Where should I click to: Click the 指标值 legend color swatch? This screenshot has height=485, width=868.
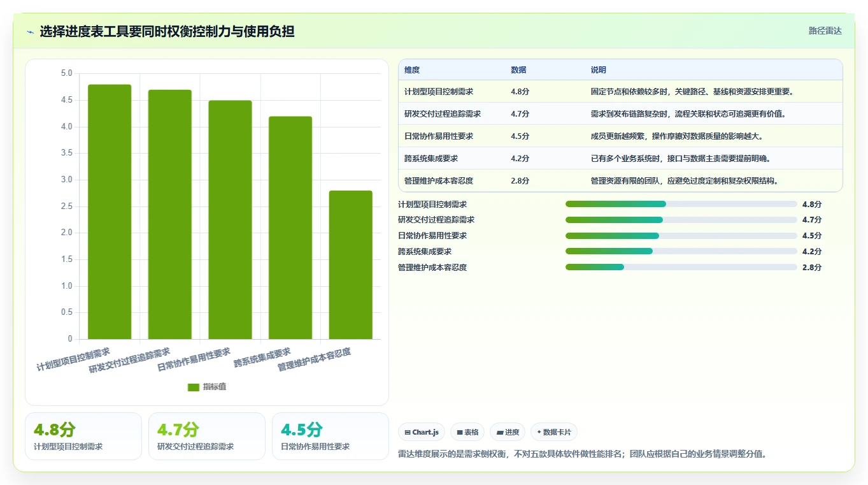pyautogui.click(x=194, y=387)
